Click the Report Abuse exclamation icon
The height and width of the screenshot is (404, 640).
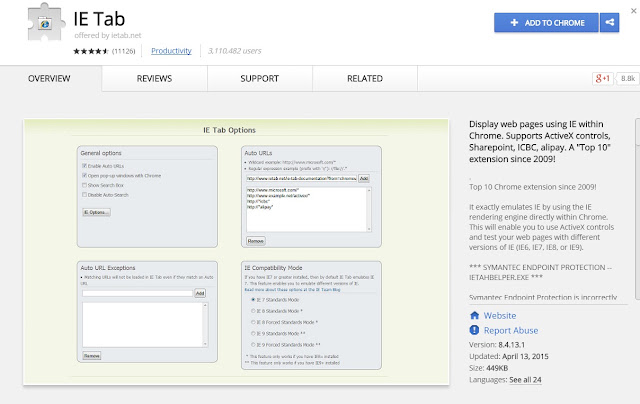point(474,330)
